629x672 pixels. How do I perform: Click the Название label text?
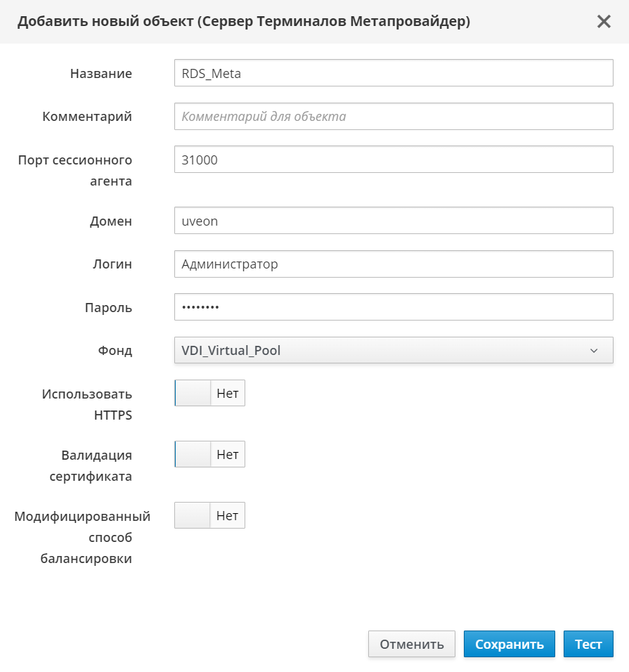point(100,74)
